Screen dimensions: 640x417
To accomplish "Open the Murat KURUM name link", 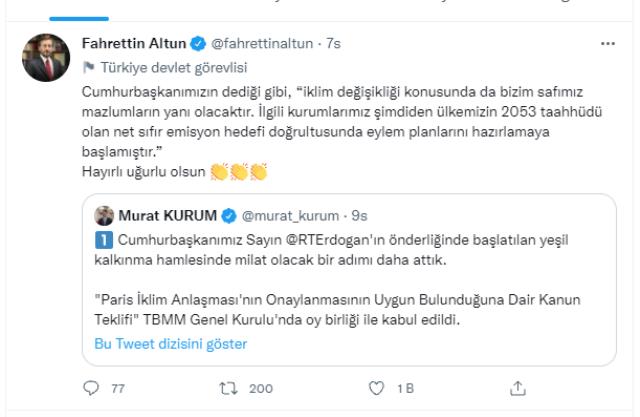I will pyautogui.click(x=167, y=215).
